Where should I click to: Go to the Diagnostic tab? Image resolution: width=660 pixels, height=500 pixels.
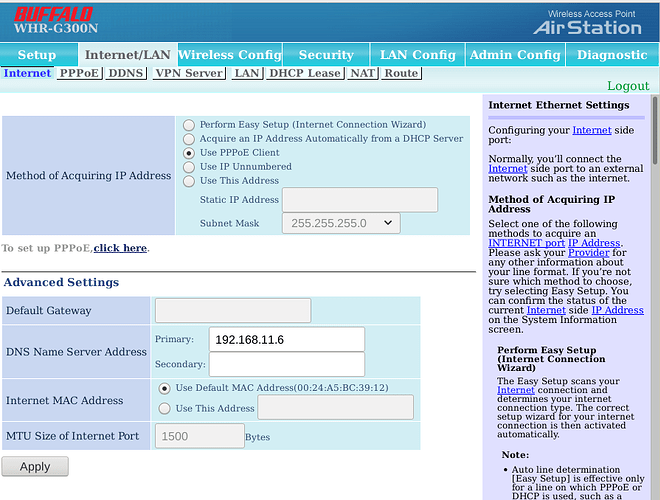tap(612, 55)
